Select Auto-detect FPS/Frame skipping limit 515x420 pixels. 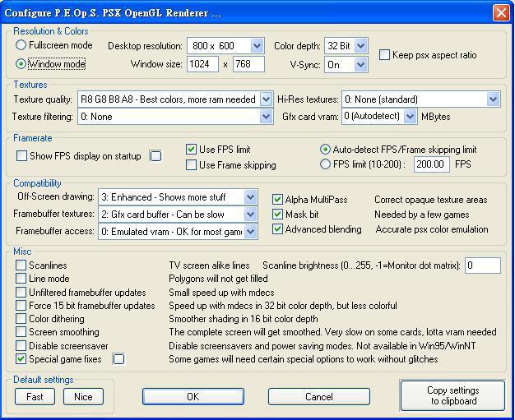click(325, 150)
